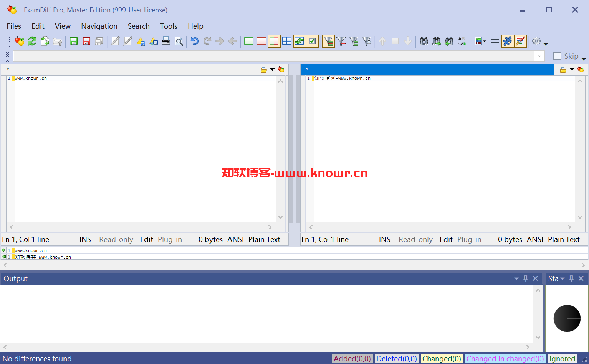Toggle the Skip checkbox
This screenshot has width=589, height=364.
pyautogui.click(x=557, y=56)
